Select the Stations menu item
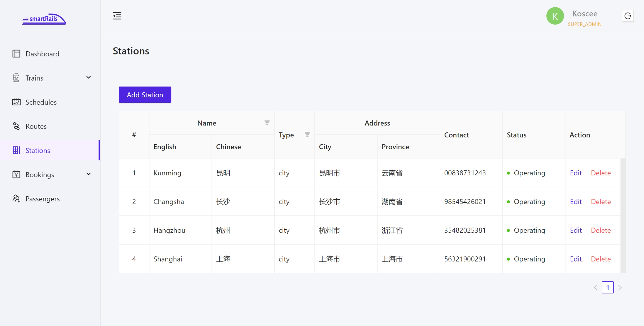The height and width of the screenshot is (326, 644). point(38,150)
